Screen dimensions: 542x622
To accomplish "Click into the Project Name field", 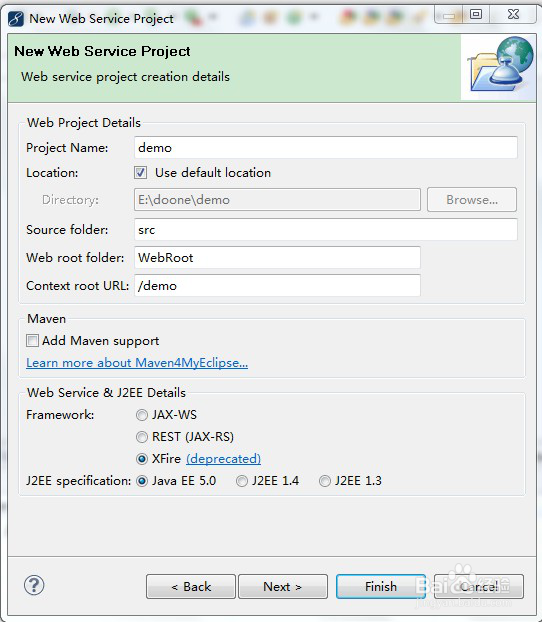I will click(326, 148).
